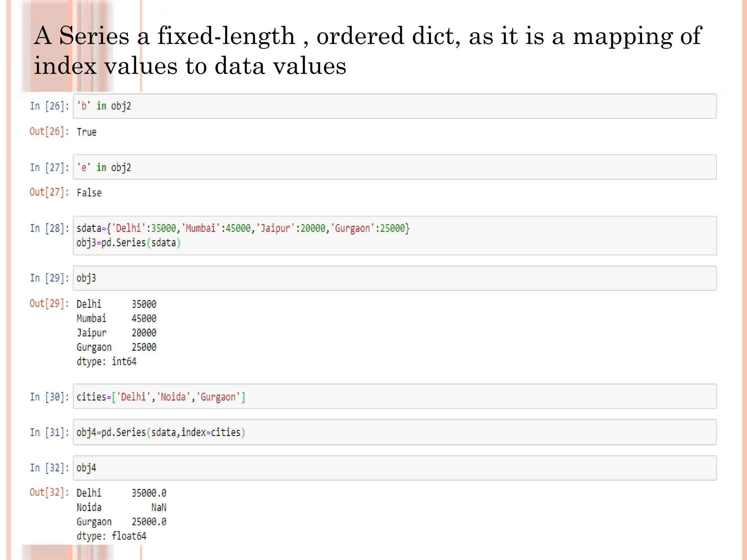
Task: Click the In [31]: prompt label
Action: [x=50, y=432]
